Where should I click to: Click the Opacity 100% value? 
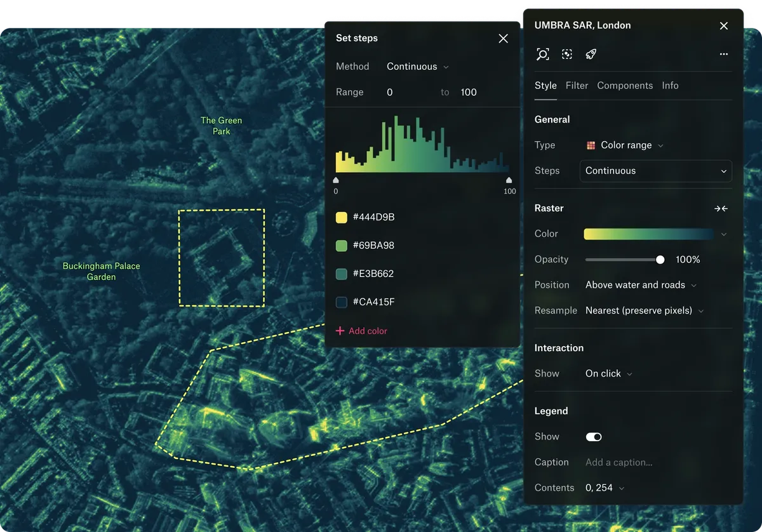(x=688, y=260)
